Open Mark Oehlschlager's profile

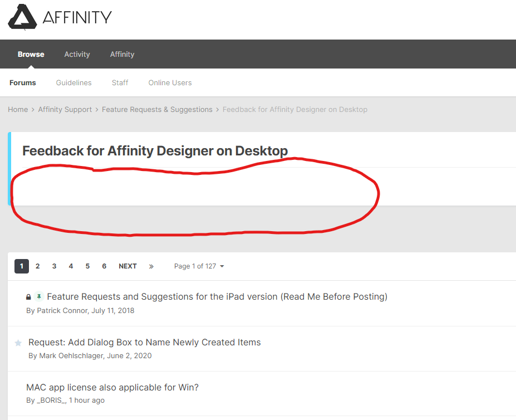pos(71,356)
